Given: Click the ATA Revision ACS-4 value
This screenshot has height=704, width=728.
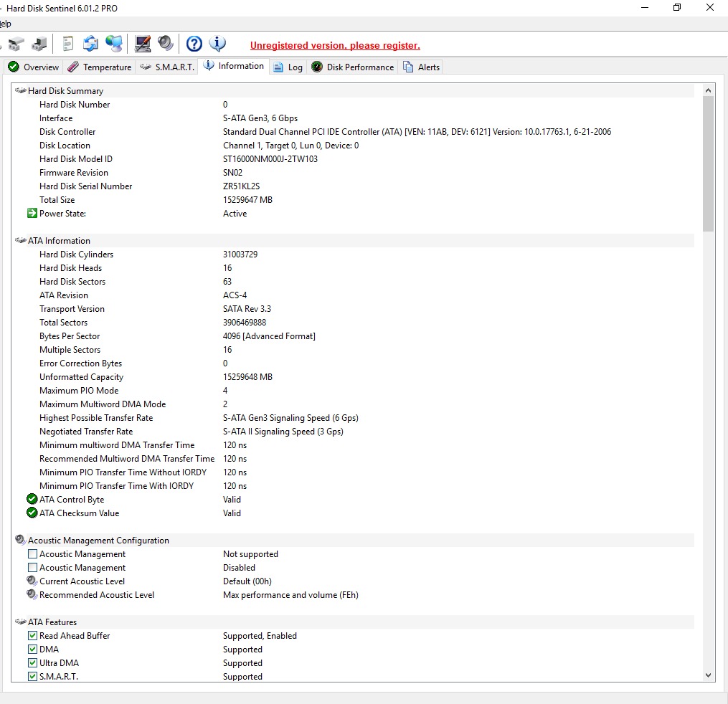Looking at the screenshot, I should click(x=235, y=295).
